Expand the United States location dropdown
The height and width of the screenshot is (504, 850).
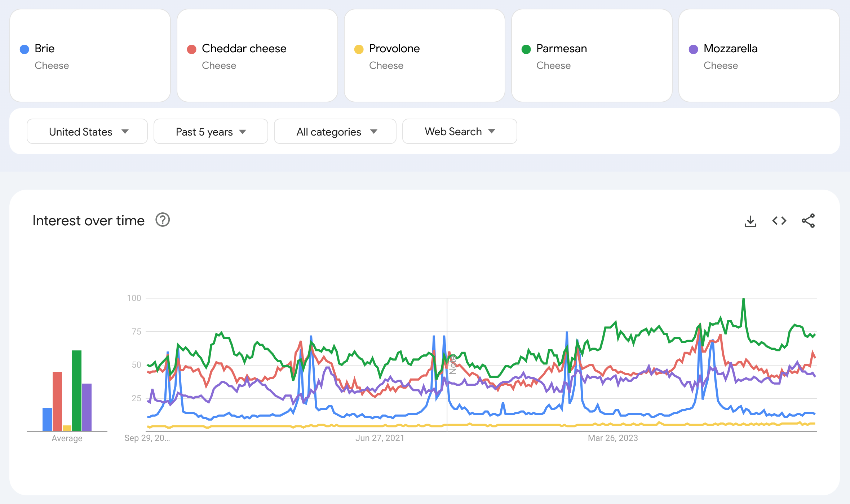coord(87,131)
